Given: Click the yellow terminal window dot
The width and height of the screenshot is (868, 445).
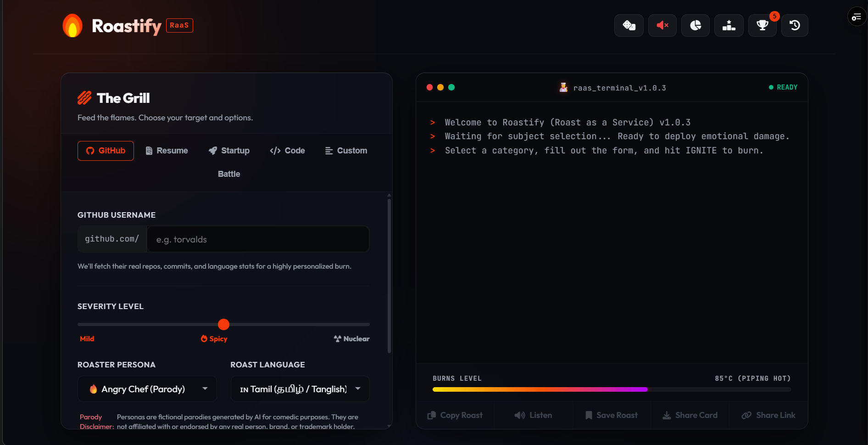Looking at the screenshot, I should pyautogui.click(x=440, y=87).
